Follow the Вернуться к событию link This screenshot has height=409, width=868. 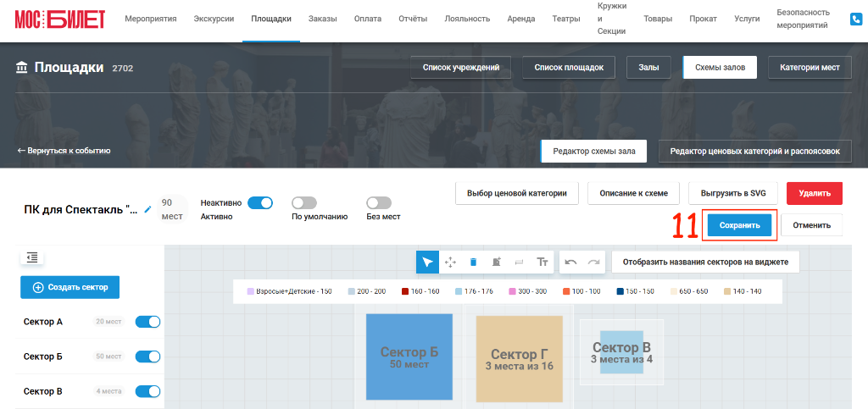[64, 151]
